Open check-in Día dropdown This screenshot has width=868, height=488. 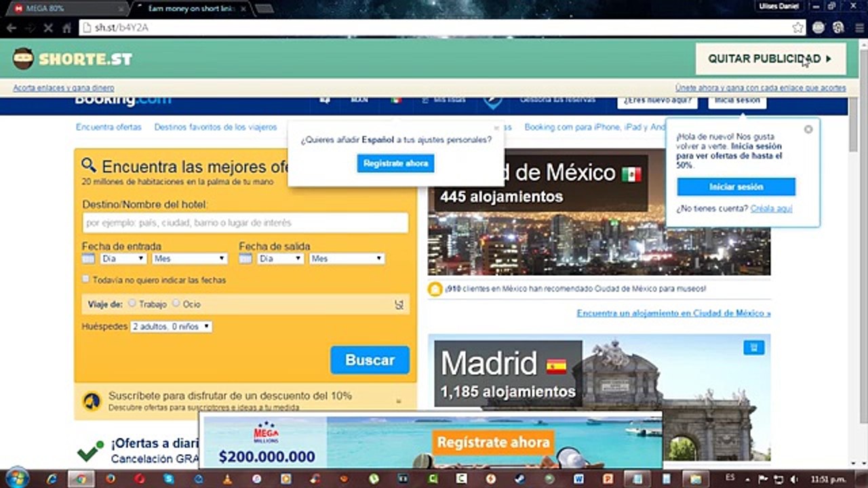[x=123, y=259]
